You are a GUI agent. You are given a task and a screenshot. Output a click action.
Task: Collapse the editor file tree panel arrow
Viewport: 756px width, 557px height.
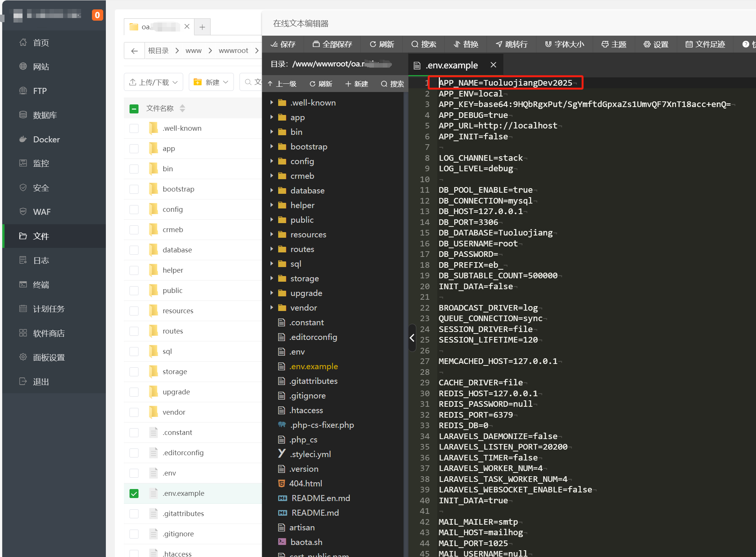tap(412, 338)
